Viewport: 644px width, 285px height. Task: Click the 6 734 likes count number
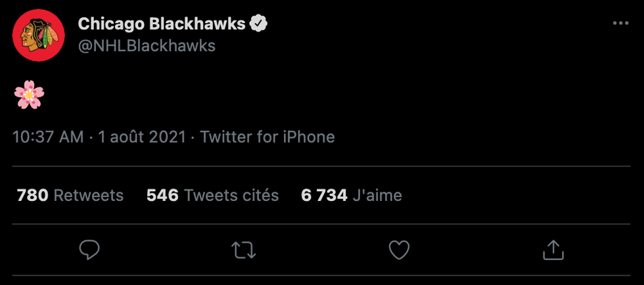pyautogui.click(x=324, y=195)
